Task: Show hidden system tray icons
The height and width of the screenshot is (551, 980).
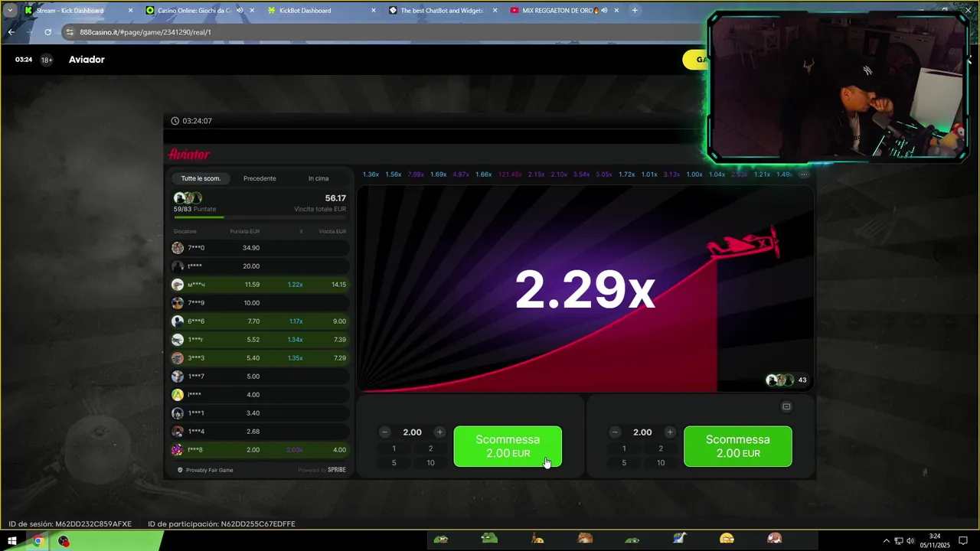Action: [x=888, y=541]
